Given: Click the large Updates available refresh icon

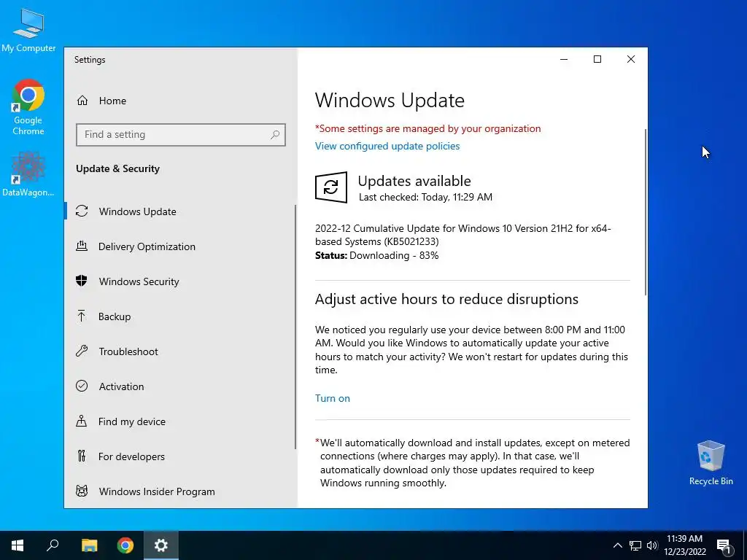Looking at the screenshot, I should 331,187.
